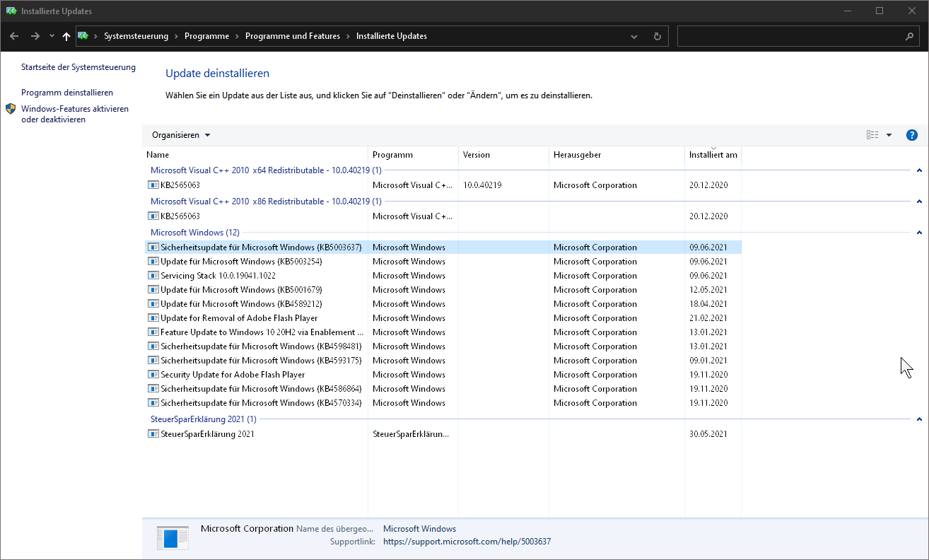Open Windows-Features aktivieren oder deaktivieren
Viewport: 929px width, 560px height.
coord(75,114)
